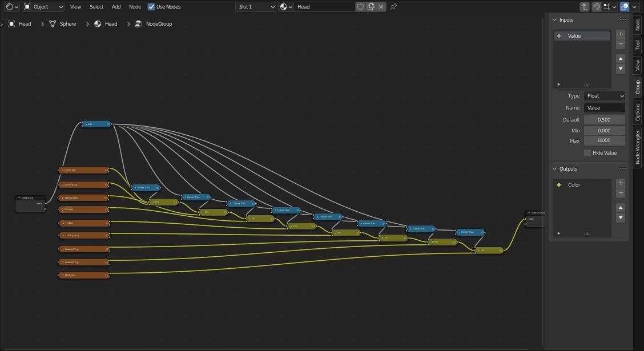This screenshot has width=644, height=351.
Task: Click the Inputs panel drag grip
Action: 623,19
